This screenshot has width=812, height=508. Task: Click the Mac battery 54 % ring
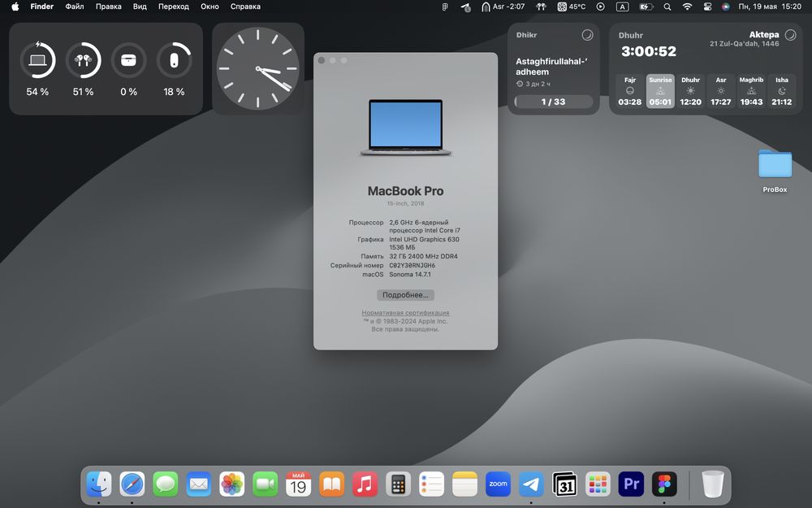click(x=37, y=60)
